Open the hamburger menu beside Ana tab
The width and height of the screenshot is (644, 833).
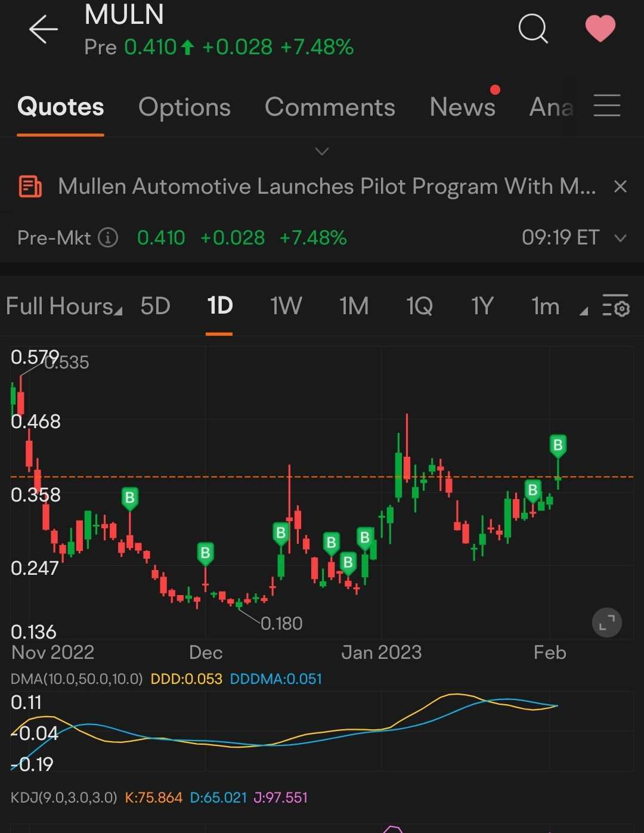coord(607,106)
